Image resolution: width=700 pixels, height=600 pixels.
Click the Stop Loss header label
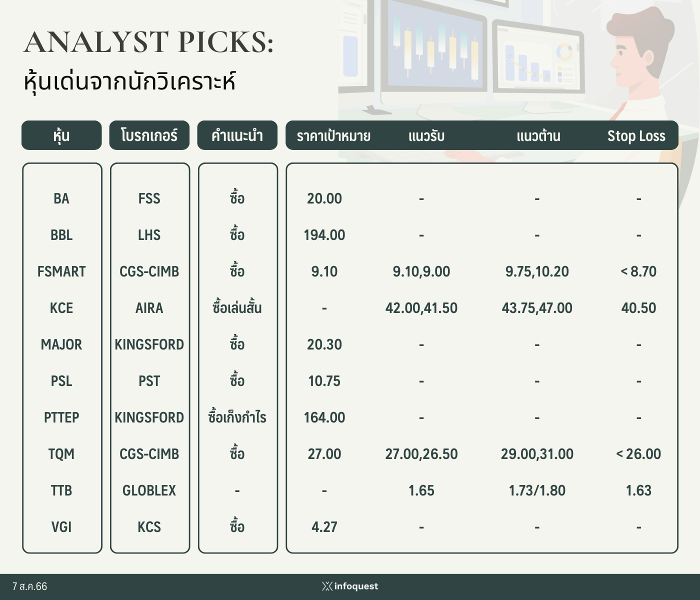pos(636,136)
